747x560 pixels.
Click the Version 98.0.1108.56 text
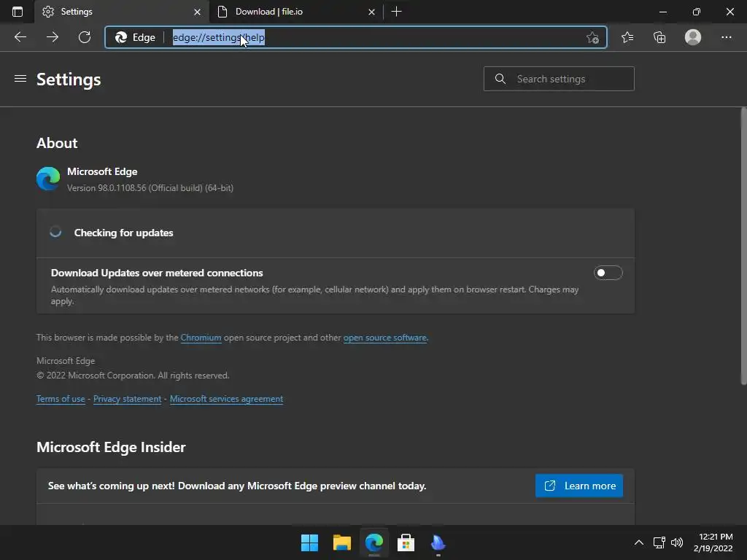150,188
